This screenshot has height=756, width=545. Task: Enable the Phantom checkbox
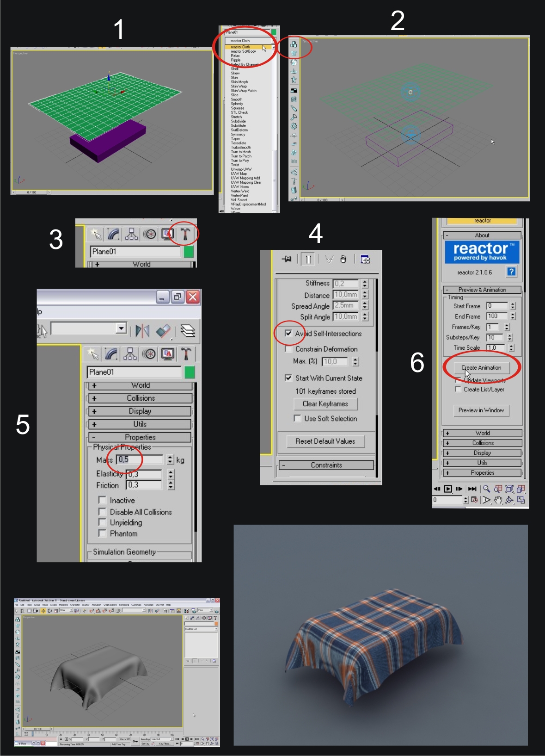(x=102, y=533)
